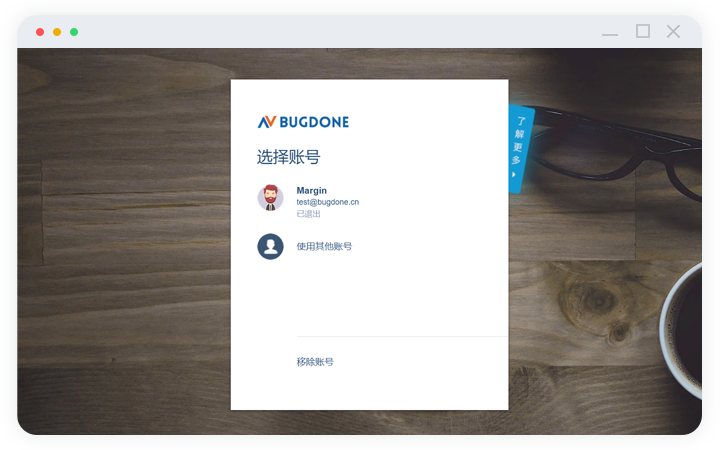The height and width of the screenshot is (450, 720).
Task: Select the Margin account name
Action: coord(312,190)
